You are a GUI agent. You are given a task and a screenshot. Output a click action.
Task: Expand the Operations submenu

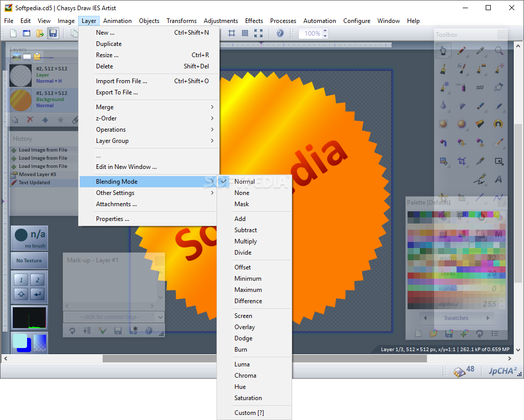[149, 130]
